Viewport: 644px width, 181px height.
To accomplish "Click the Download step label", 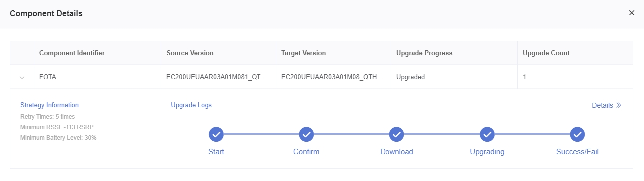I will (396, 152).
